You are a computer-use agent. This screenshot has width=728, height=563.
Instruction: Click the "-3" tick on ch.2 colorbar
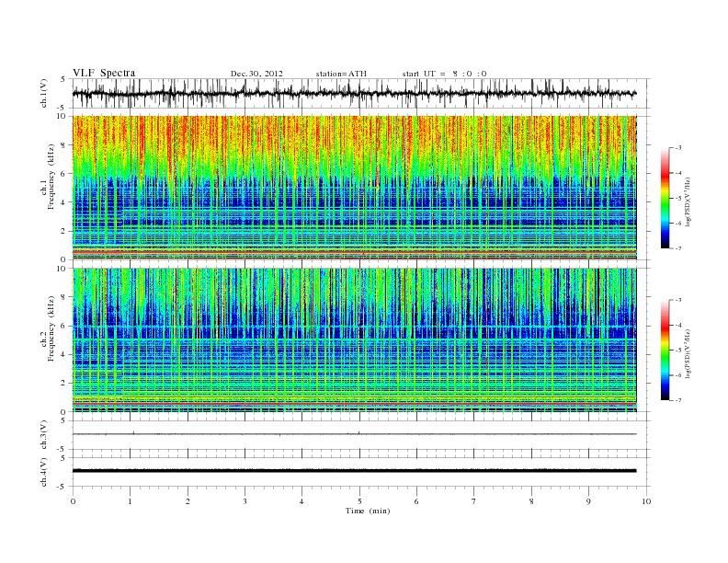678,300
